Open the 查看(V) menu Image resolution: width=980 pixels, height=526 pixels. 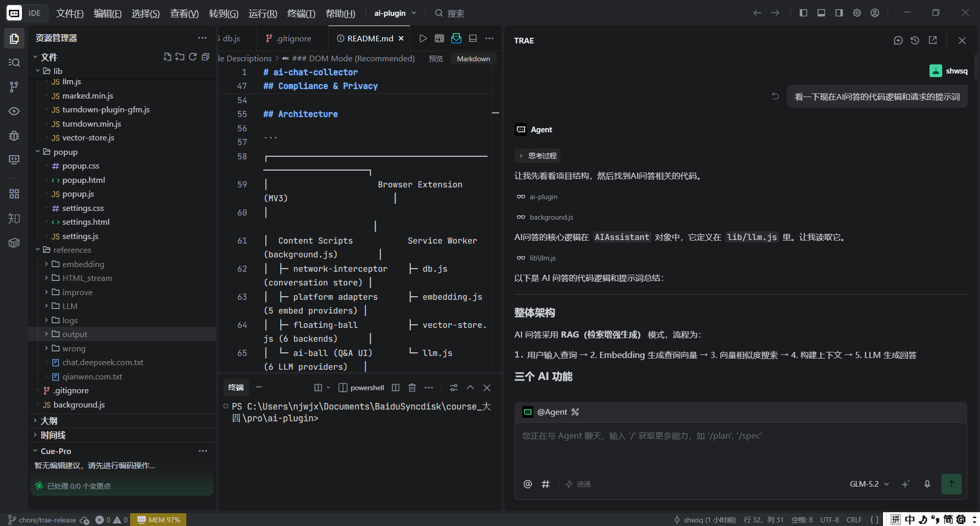(184, 13)
